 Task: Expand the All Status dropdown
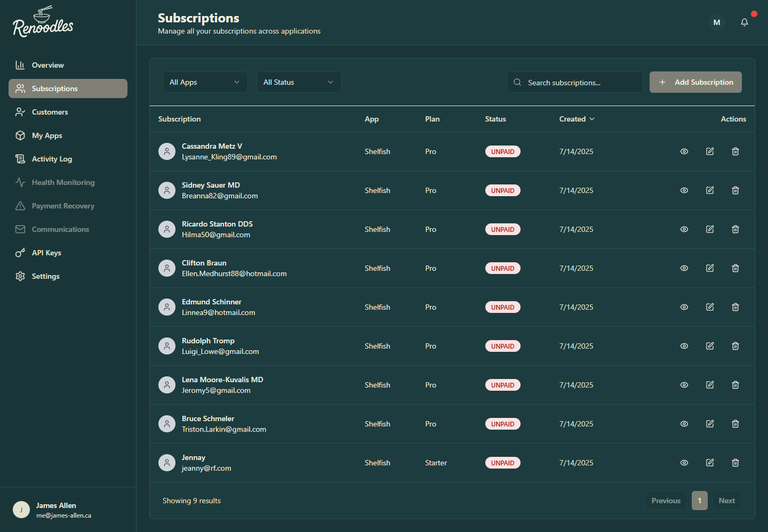[x=299, y=82]
